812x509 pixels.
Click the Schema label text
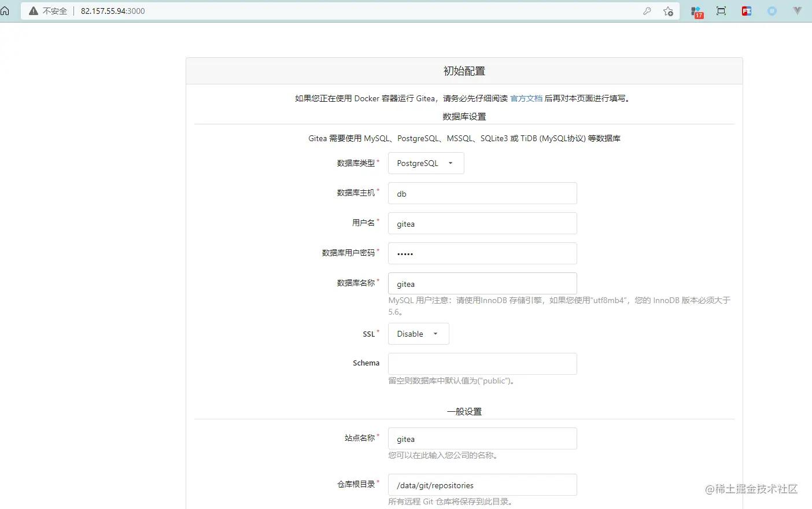[x=366, y=363]
